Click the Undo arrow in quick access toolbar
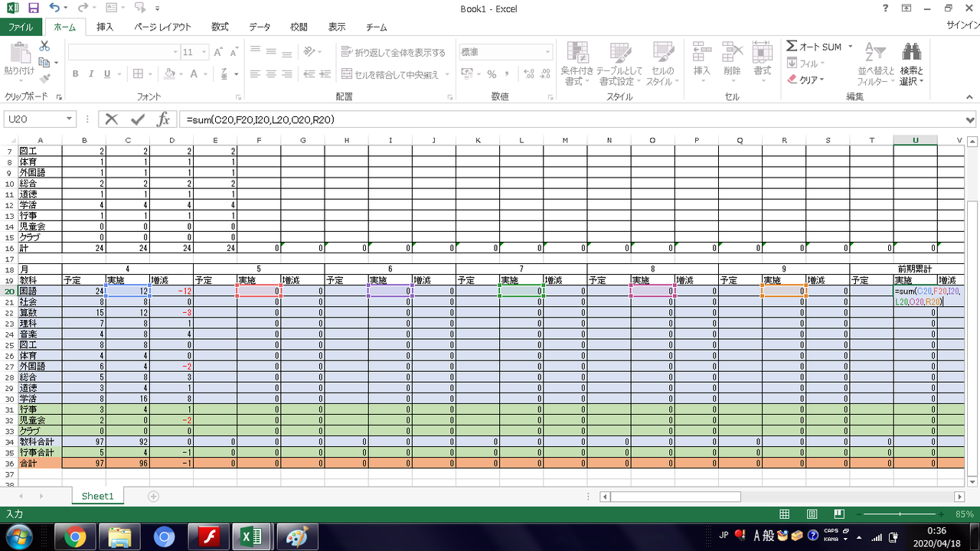The width and height of the screenshot is (980, 551). (54, 8)
